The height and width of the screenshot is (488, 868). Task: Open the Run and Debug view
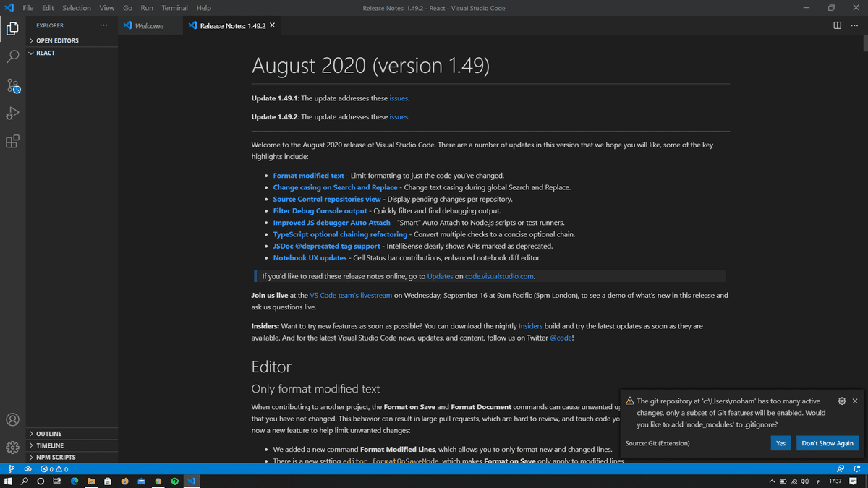pyautogui.click(x=12, y=114)
